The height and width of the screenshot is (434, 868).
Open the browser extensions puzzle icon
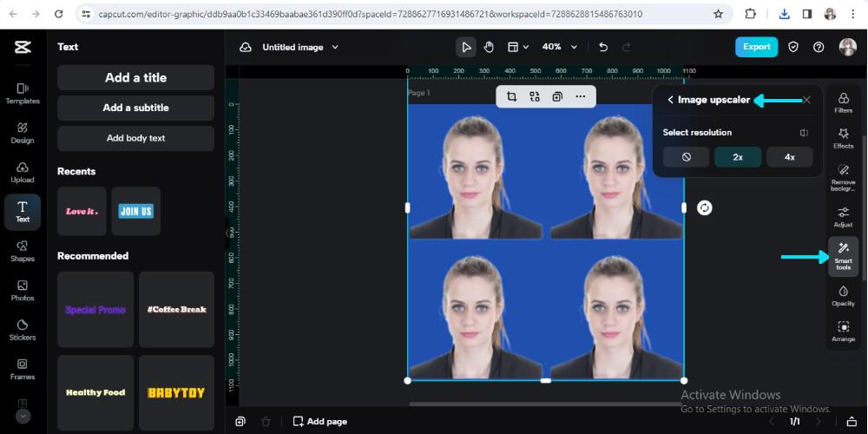coord(751,14)
